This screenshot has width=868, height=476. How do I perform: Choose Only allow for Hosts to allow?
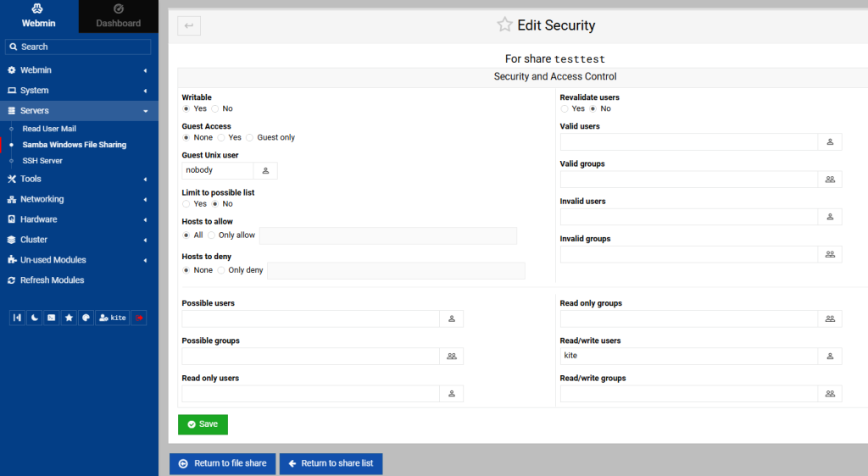point(212,235)
